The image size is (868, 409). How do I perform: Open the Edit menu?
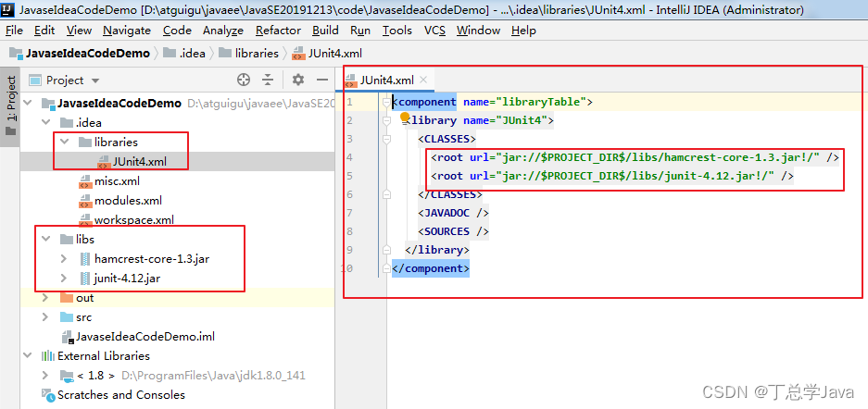click(x=44, y=31)
